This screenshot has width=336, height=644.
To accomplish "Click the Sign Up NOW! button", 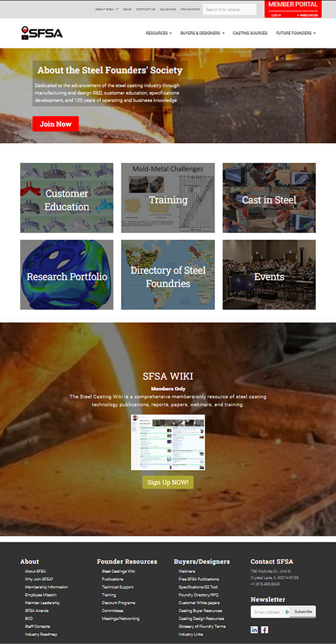I will click(167, 482).
